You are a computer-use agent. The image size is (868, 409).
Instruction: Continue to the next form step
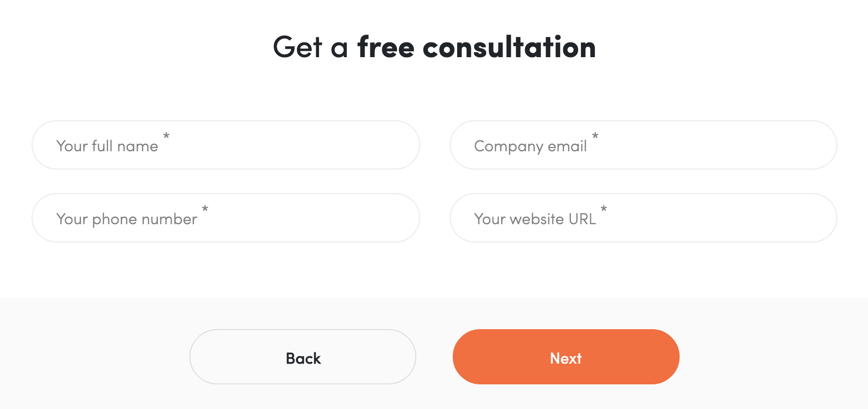click(x=566, y=357)
